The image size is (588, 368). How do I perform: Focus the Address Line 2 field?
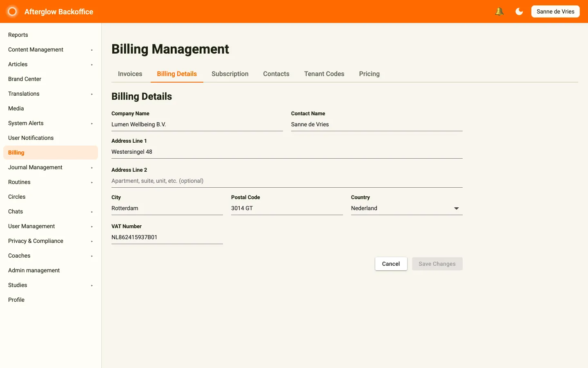pos(287,181)
